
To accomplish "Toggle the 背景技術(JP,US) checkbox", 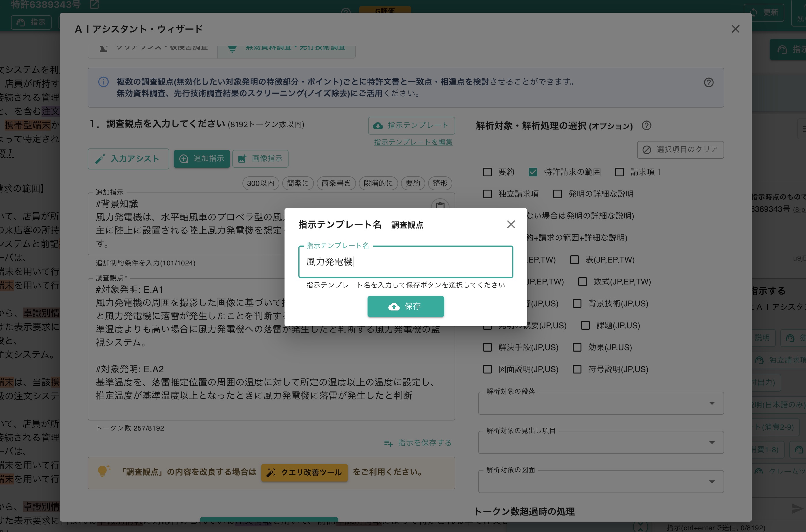I will click(577, 304).
